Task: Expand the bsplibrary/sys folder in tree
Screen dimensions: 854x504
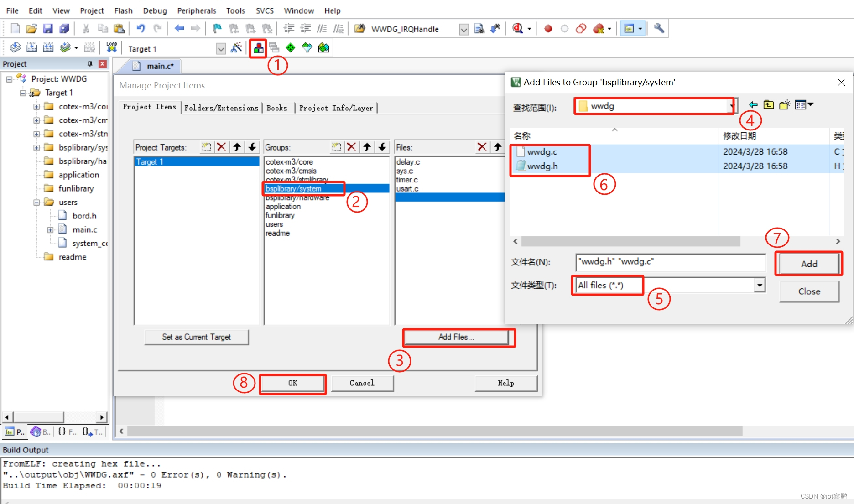Action: tap(36, 147)
